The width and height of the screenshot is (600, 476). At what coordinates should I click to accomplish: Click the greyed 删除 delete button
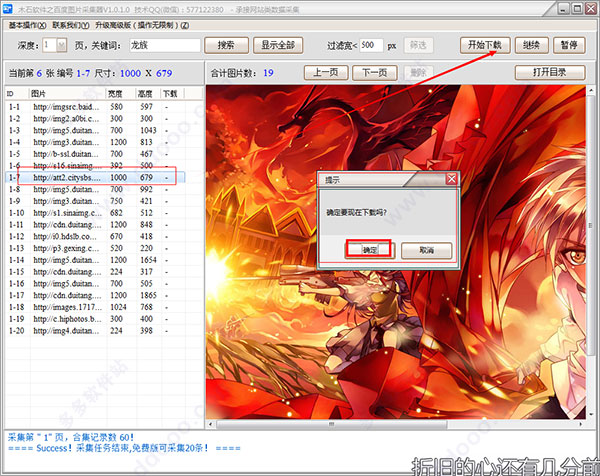click(x=418, y=73)
